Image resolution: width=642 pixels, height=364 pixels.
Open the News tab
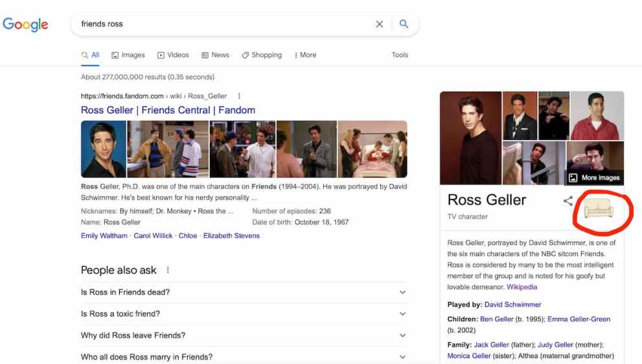tap(215, 55)
